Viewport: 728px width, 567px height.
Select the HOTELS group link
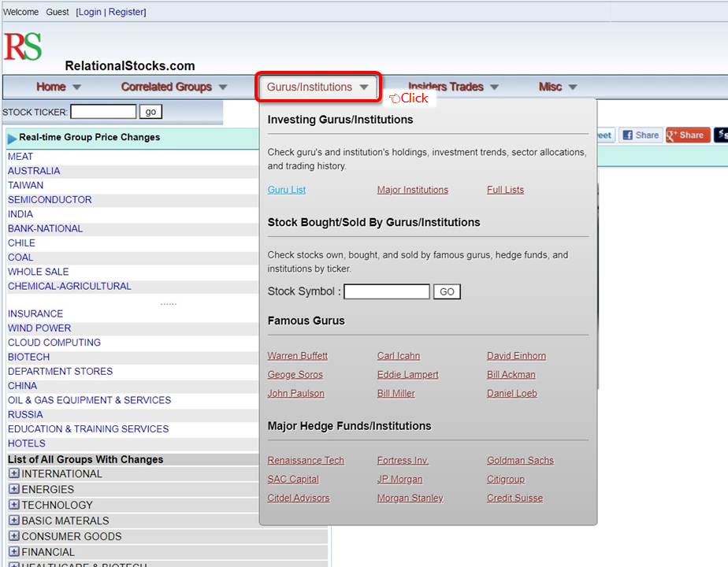27,443
